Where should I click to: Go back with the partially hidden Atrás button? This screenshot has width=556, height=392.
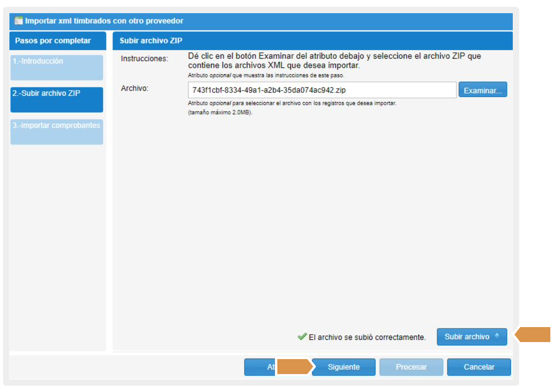pyautogui.click(x=260, y=367)
